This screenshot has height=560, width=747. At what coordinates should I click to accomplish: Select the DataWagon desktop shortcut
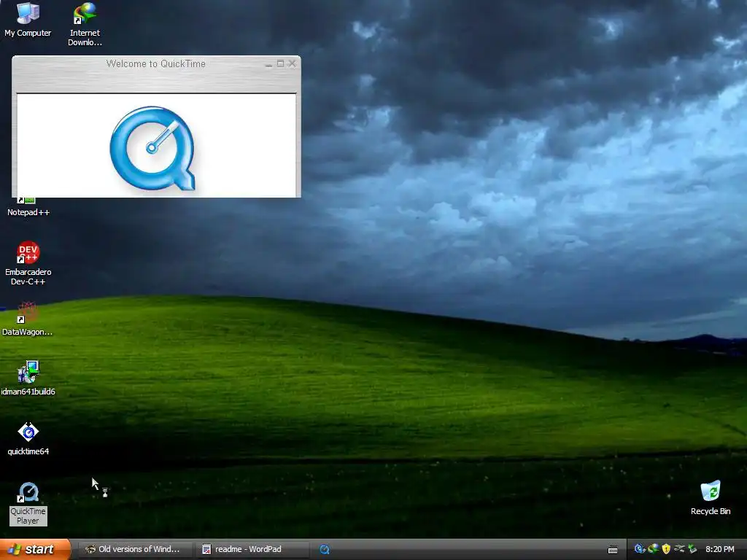27,318
